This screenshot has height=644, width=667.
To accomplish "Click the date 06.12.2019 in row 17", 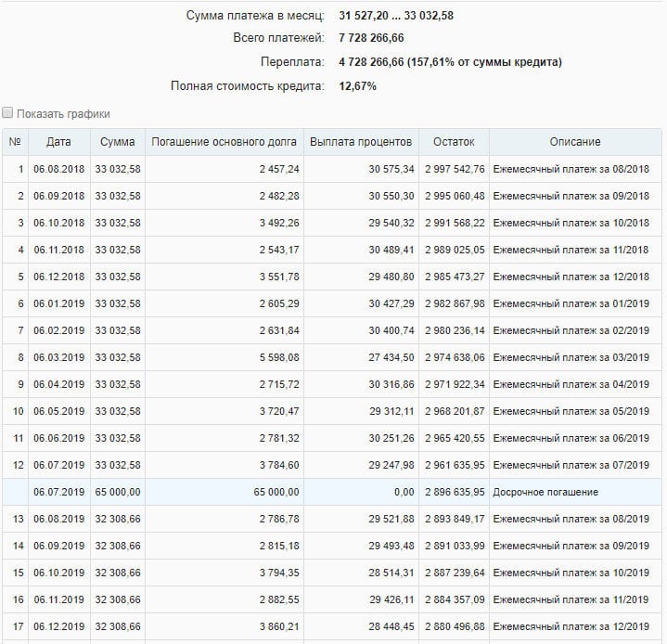I will click(59, 626).
